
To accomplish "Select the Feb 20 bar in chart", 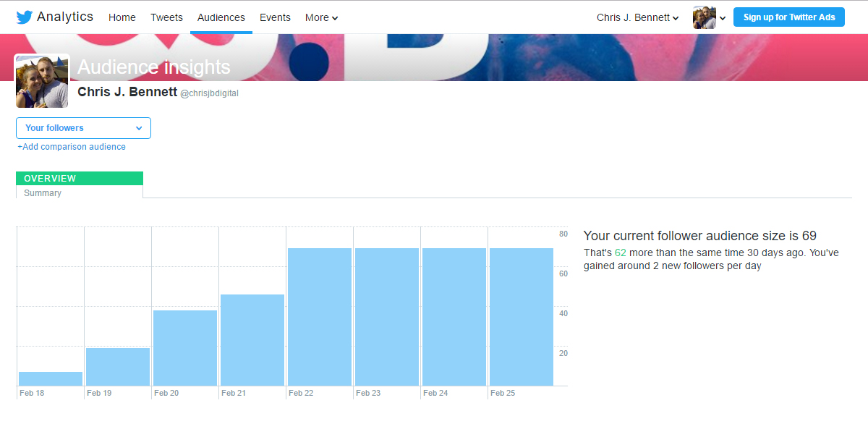I will click(x=185, y=348).
